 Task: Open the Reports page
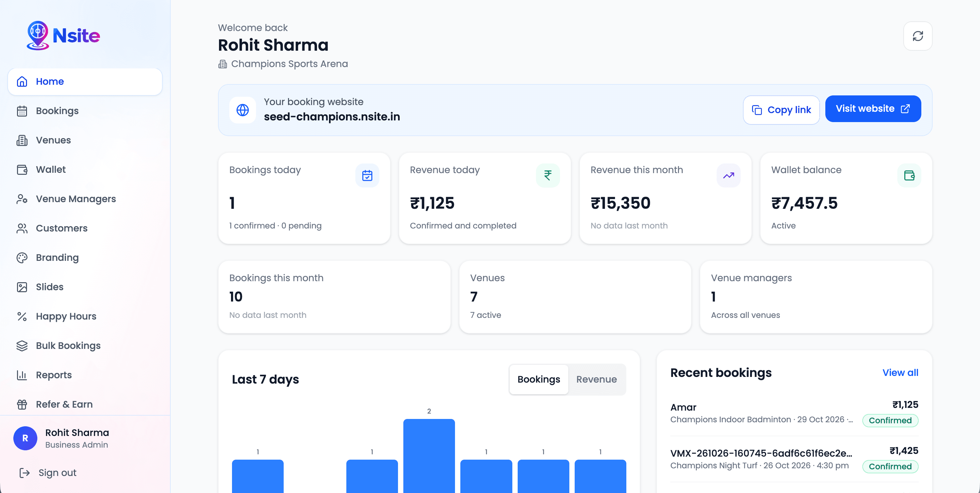(85, 375)
